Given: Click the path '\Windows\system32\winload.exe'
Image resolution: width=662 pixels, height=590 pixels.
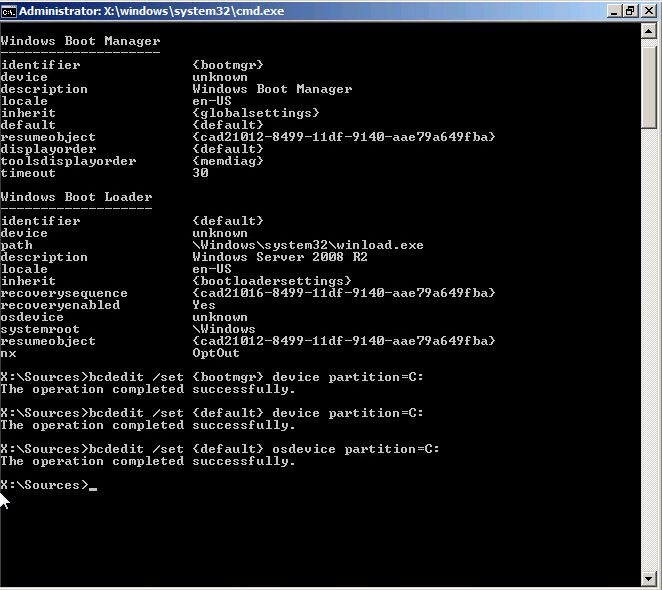Looking at the screenshot, I should [308, 245].
